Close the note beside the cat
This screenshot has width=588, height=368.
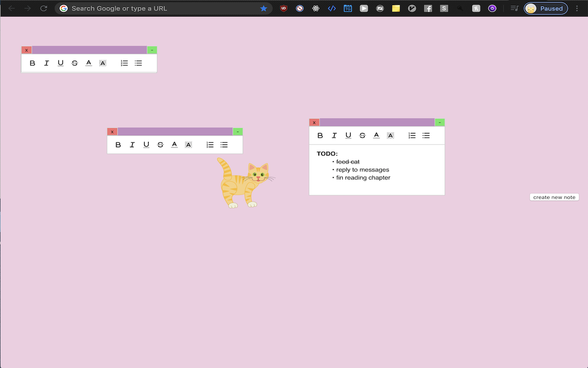point(112,132)
